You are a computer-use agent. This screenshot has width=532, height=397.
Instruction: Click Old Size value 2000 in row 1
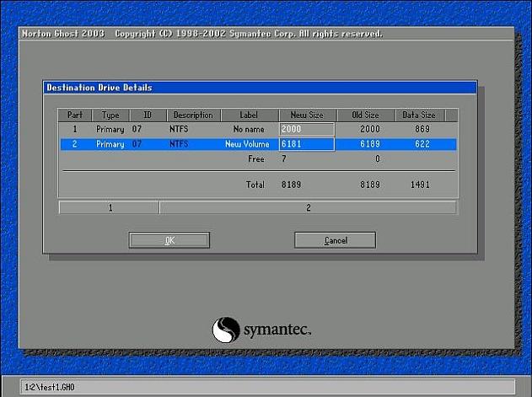click(x=370, y=129)
